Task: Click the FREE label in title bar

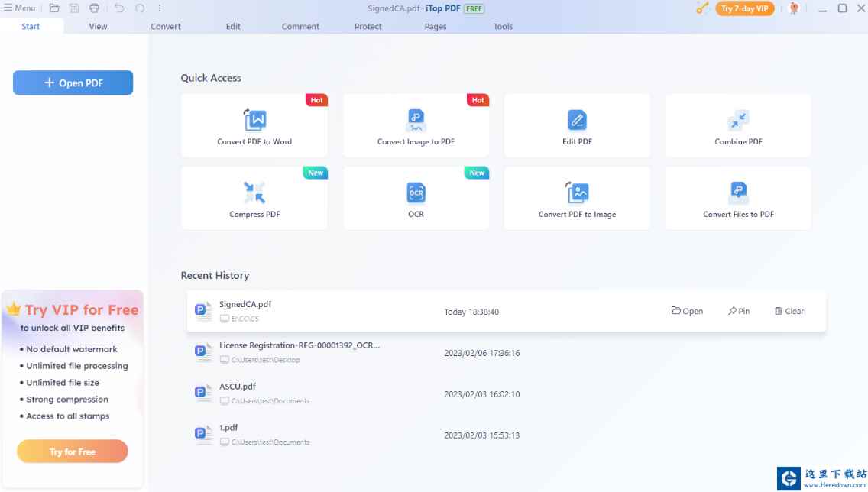Action: [x=474, y=9]
